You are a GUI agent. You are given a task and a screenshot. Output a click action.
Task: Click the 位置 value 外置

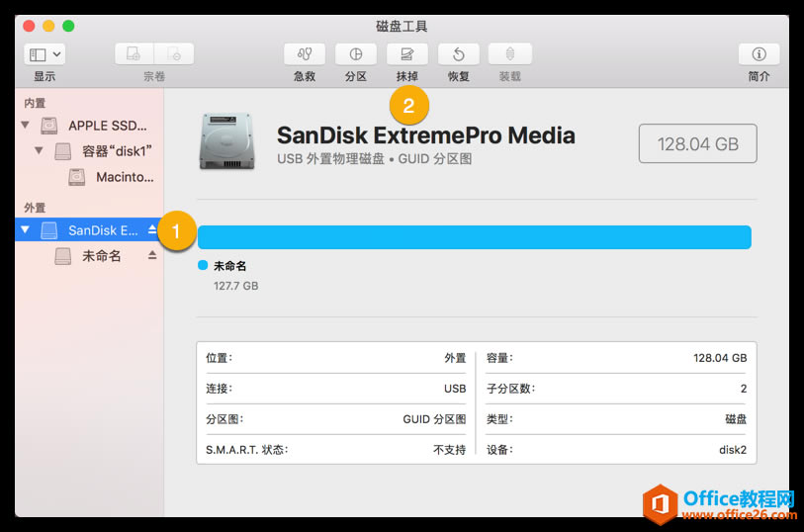[455, 358]
